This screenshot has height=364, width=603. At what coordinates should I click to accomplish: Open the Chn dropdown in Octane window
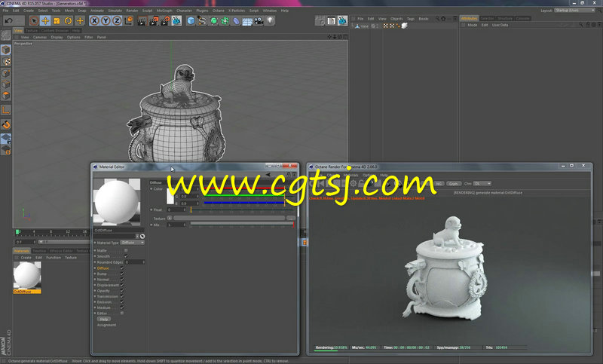(x=482, y=184)
